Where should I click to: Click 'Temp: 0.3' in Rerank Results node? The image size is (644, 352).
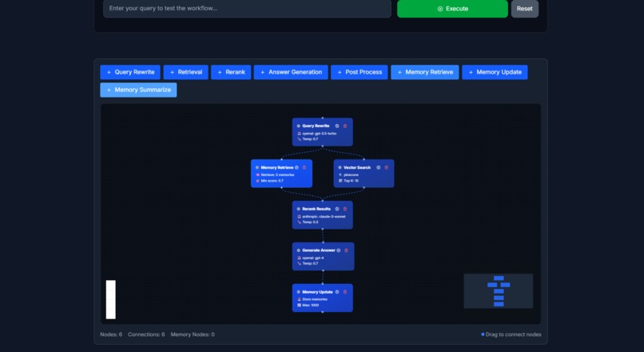(310, 222)
